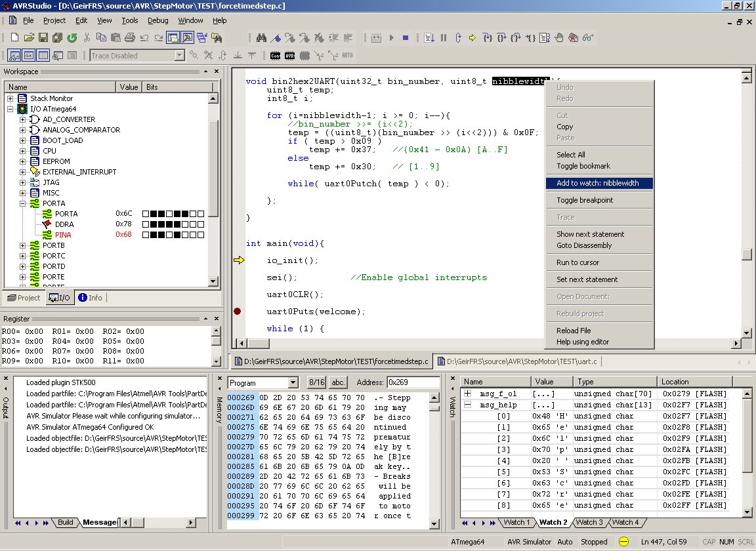756x551 pixels.
Task: Click the 8/16 button in Memory panel
Action: tap(316, 382)
